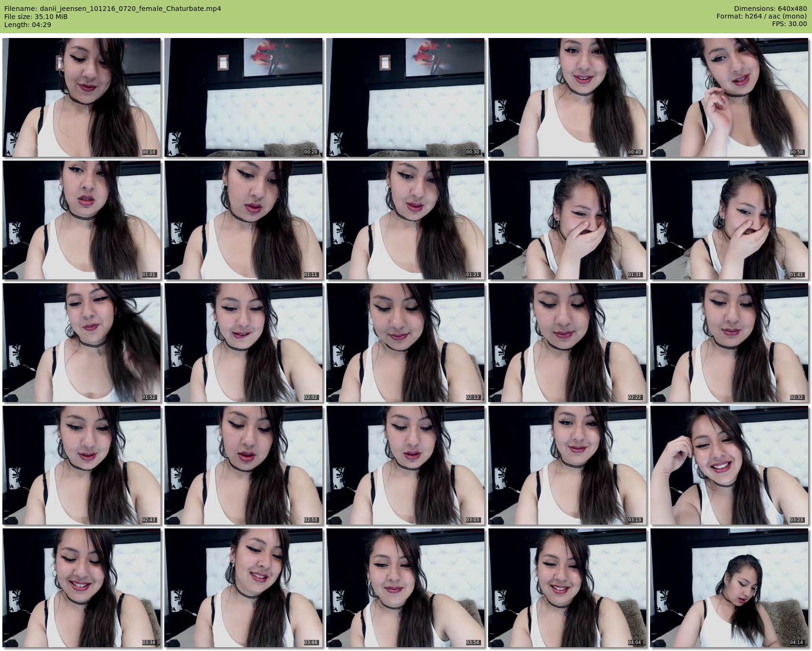The width and height of the screenshot is (812, 651).
Task: Open the thumbnail stamped 03:13
Action: coord(567,465)
